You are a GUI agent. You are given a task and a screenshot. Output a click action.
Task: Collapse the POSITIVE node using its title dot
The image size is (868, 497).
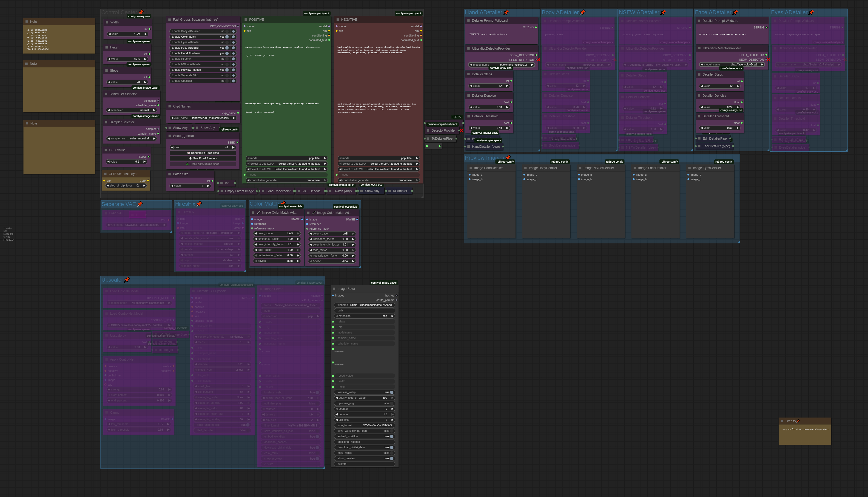(245, 20)
